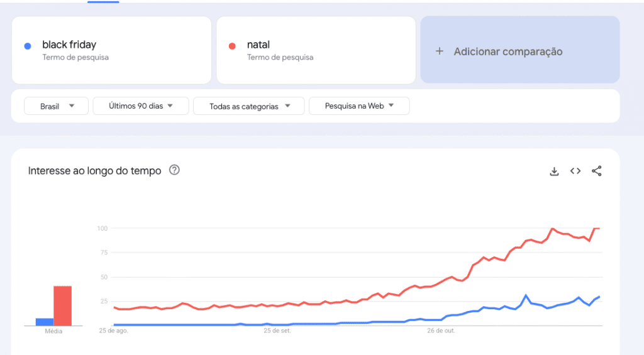
Task: Click the embed code icon
Action: tap(575, 171)
